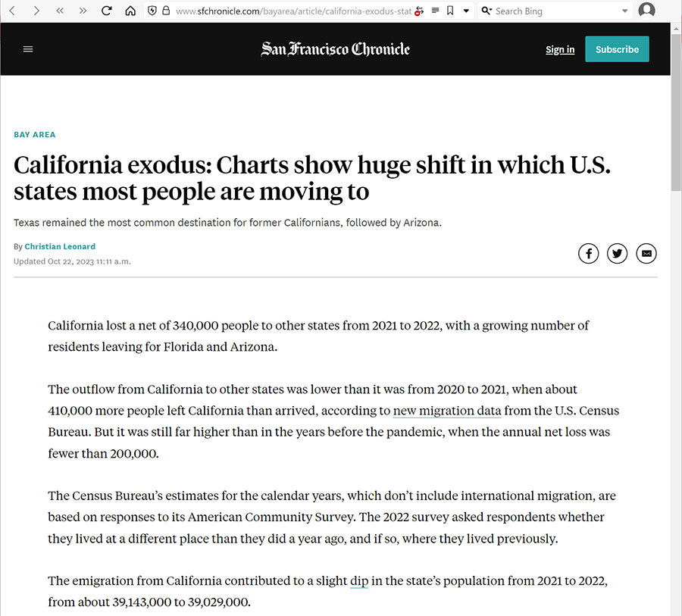Image resolution: width=682 pixels, height=616 pixels.
Task: Click the Search Bing input field
Action: point(557,11)
